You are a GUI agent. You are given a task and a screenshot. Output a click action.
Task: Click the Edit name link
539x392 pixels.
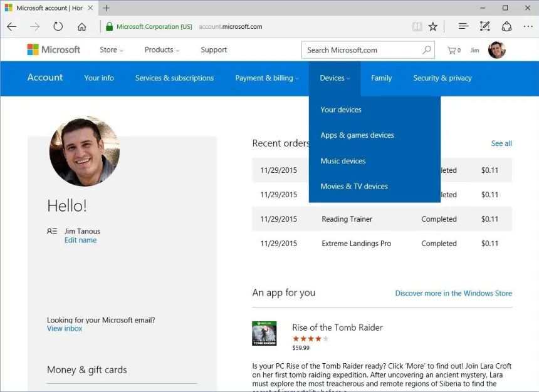(x=80, y=240)
